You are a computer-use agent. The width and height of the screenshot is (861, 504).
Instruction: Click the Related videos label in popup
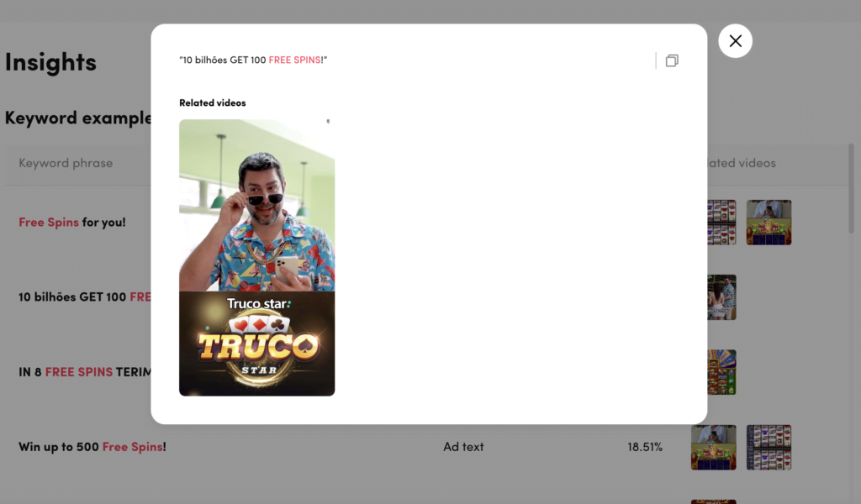pos(213,102)
